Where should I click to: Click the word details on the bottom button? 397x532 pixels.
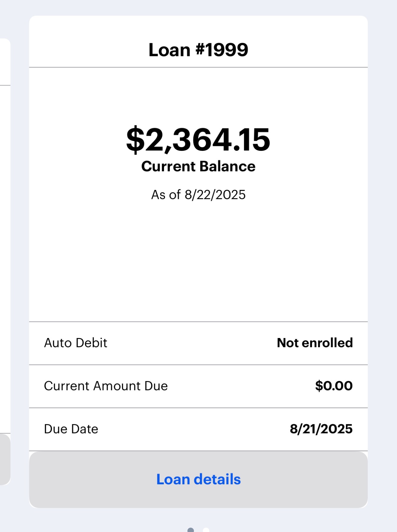[217, 479]
